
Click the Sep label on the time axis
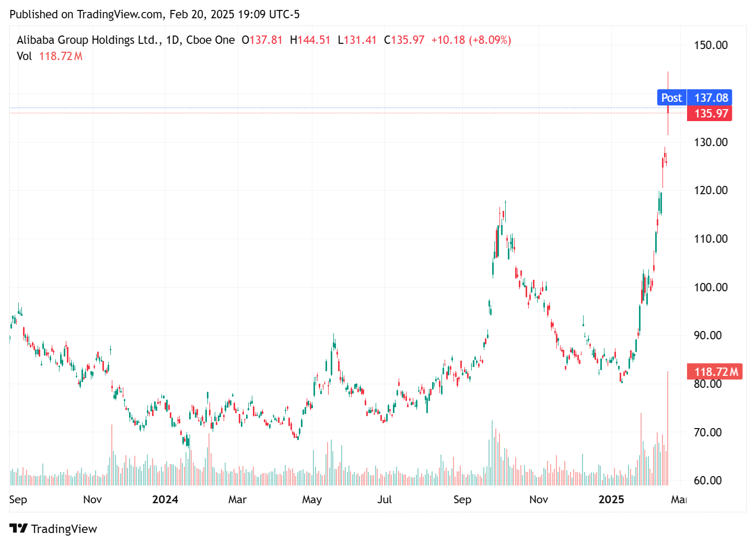click(18, 500)
